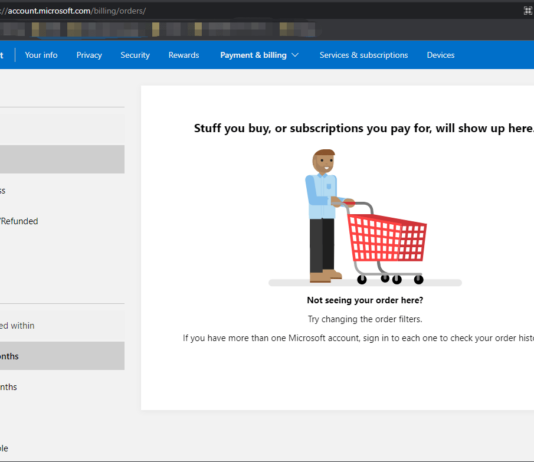Click the 'If you have more than one Microsoft account' text
534x462 pixels.
[x=358, y=338]
